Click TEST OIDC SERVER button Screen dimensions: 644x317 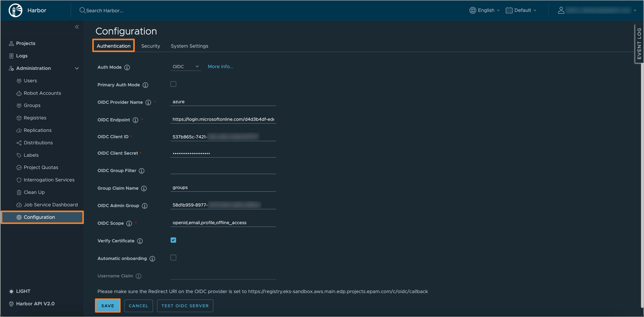(x=185, y=306)
